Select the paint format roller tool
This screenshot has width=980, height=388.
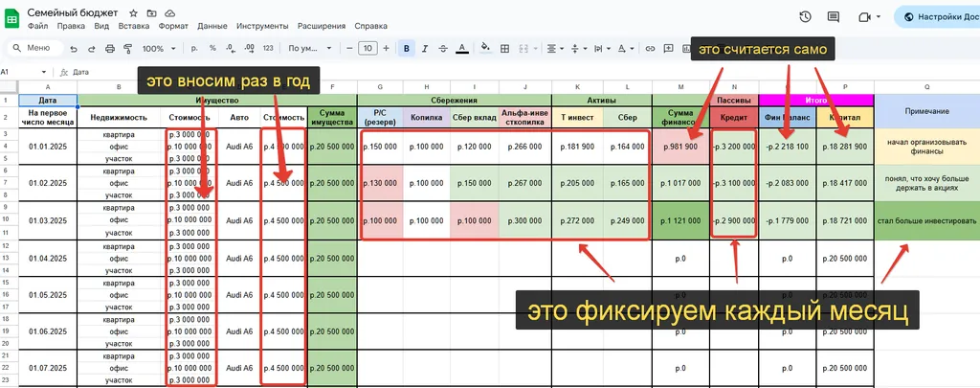click(x=126, y=49)
